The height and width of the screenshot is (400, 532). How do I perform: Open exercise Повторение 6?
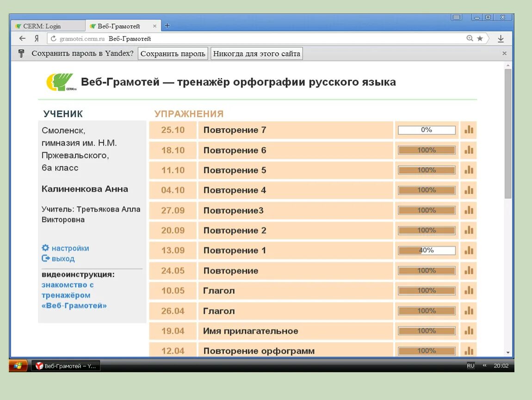[x=235, y=150]
